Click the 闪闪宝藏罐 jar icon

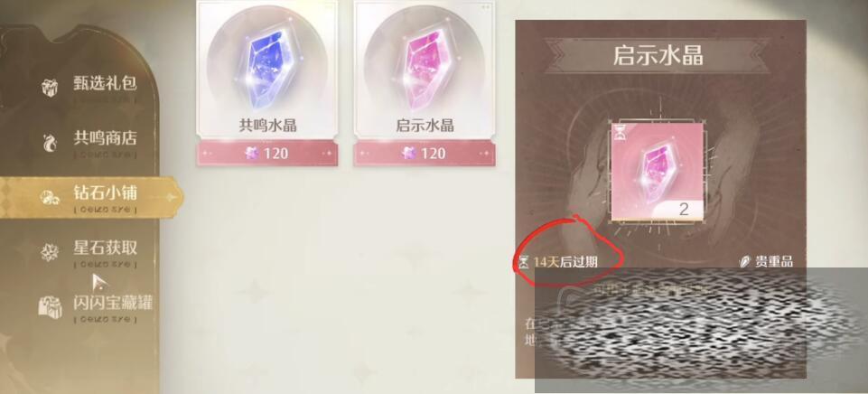tap(50, 306)
